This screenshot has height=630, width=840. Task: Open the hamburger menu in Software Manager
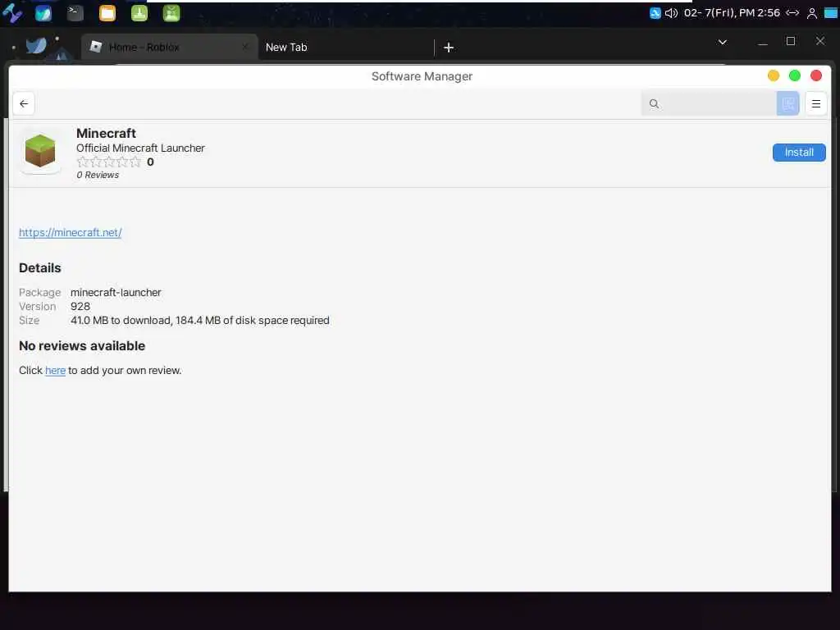pos(816,104)
